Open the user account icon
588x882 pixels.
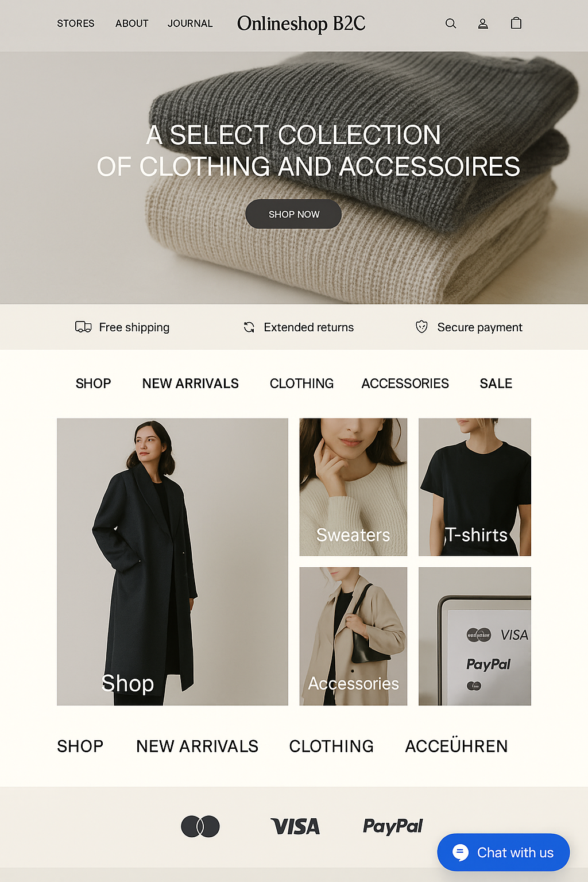[x=483, y=24]
